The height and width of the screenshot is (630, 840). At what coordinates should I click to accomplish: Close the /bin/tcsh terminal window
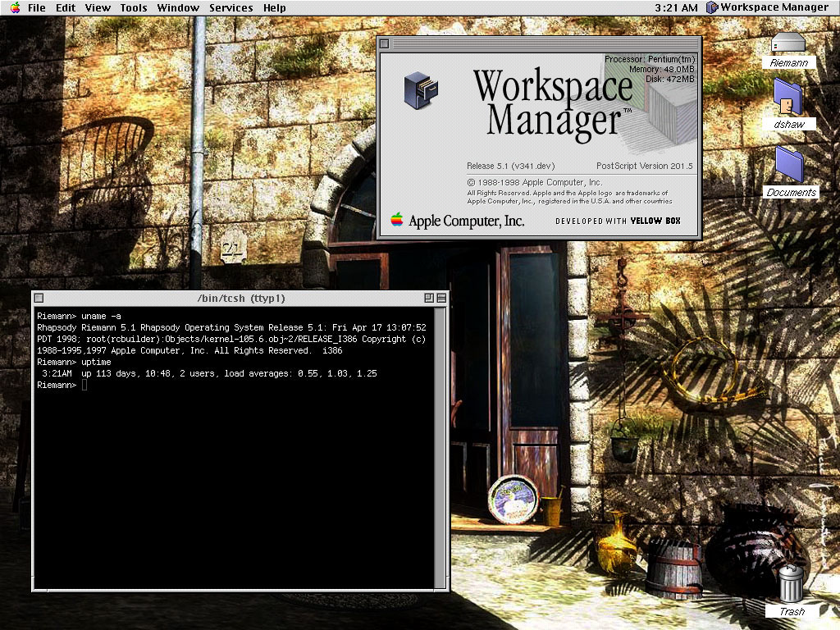[39, 299]
